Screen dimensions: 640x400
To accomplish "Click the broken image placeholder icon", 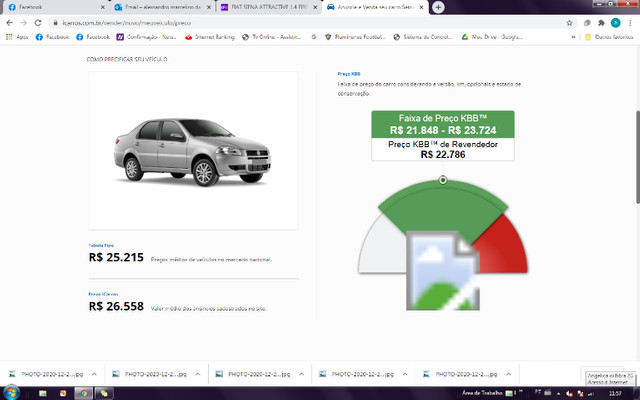I will [443, 271].
